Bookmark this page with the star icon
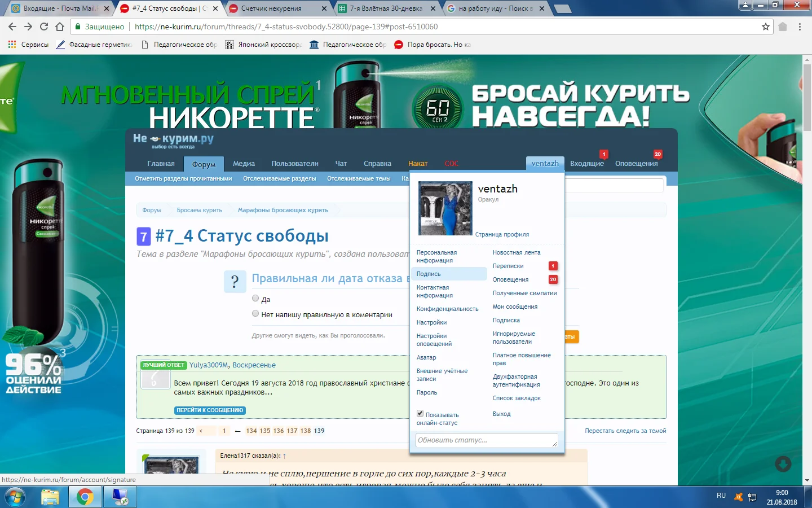Image resolution: width=812 pixels, height=508 pixels. tap(765, 27)
